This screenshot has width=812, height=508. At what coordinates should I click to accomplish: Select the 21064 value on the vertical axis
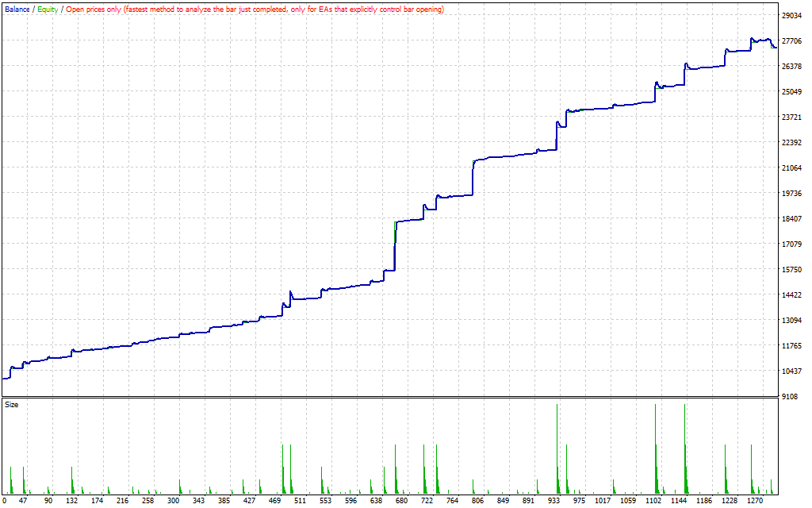pyautogui.click(x=793, y=168)
